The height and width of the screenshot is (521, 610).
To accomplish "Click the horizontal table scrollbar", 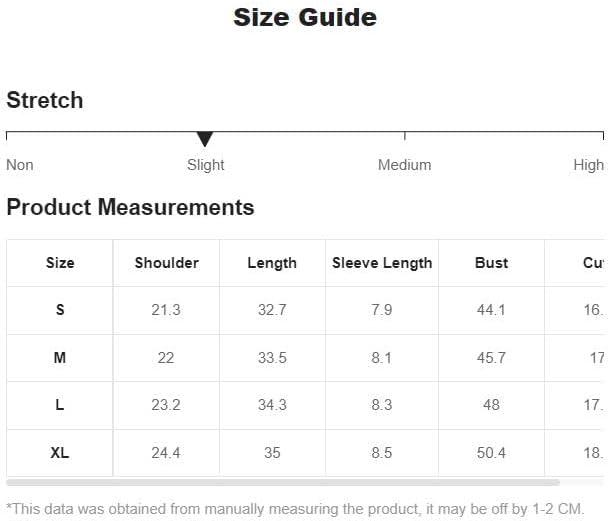I will 283,482.
